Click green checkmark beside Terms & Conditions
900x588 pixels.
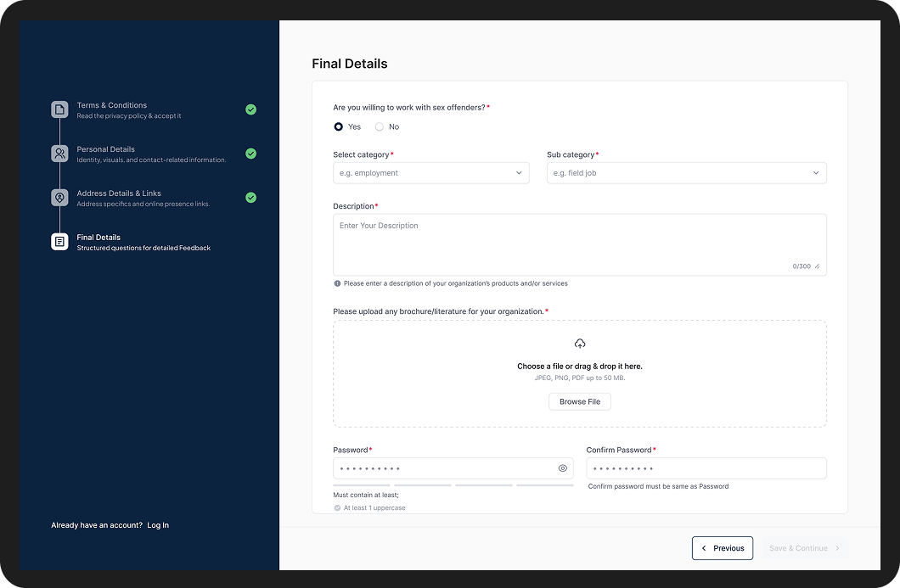(x=250, y=109)
